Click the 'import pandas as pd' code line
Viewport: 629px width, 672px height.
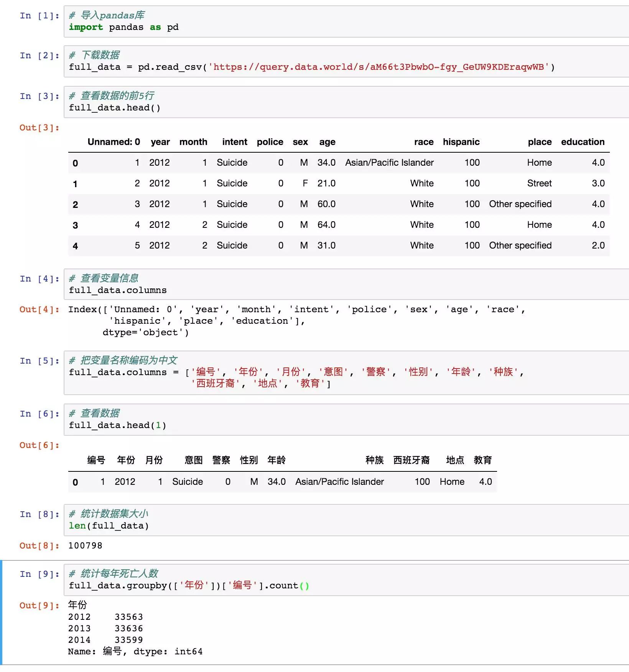[123, 27]
